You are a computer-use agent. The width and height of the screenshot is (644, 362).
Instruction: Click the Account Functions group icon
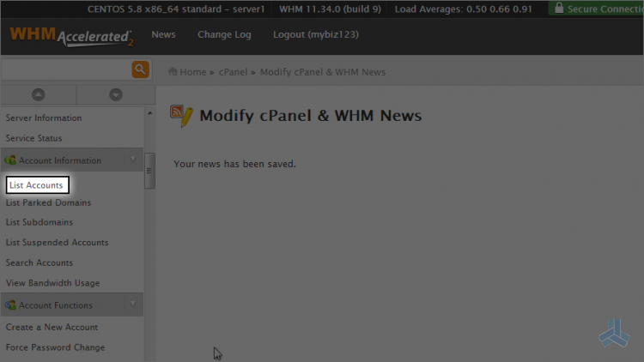point(10,305)
